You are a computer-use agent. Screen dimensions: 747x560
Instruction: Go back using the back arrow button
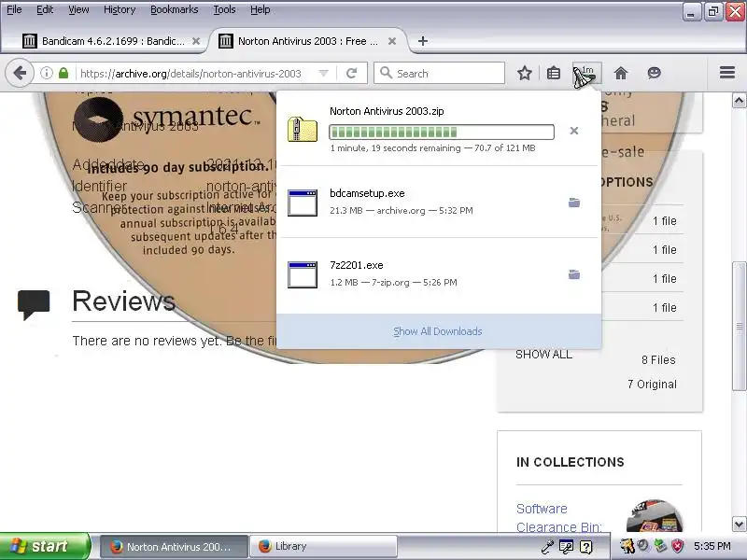pyautogui.click(x=20, y=73)
